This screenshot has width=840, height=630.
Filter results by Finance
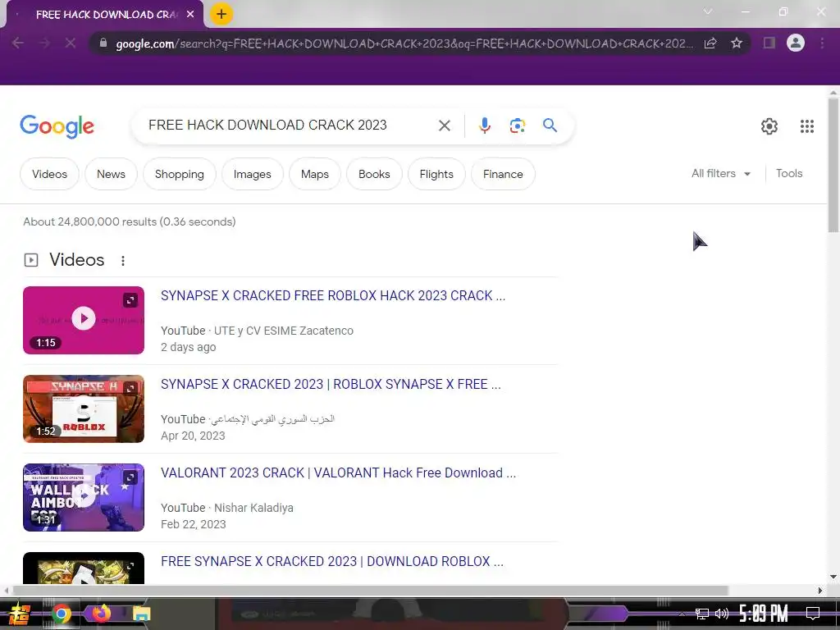(x=503, y=174)
